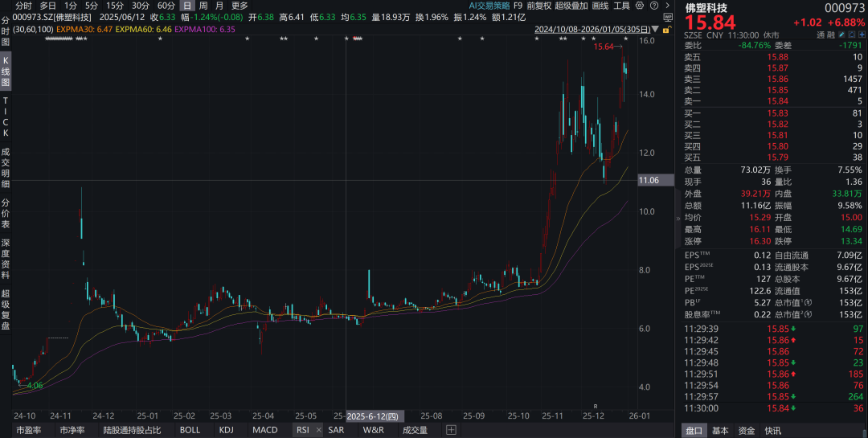Click 买一 price 15.83 row

coord(773,113)
